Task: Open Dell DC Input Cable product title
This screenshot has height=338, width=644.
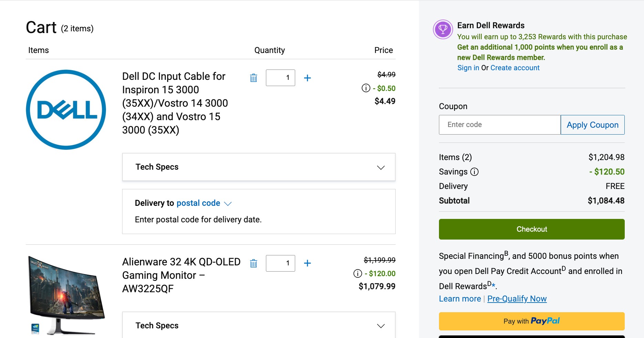Action: (x=175, y=103)
